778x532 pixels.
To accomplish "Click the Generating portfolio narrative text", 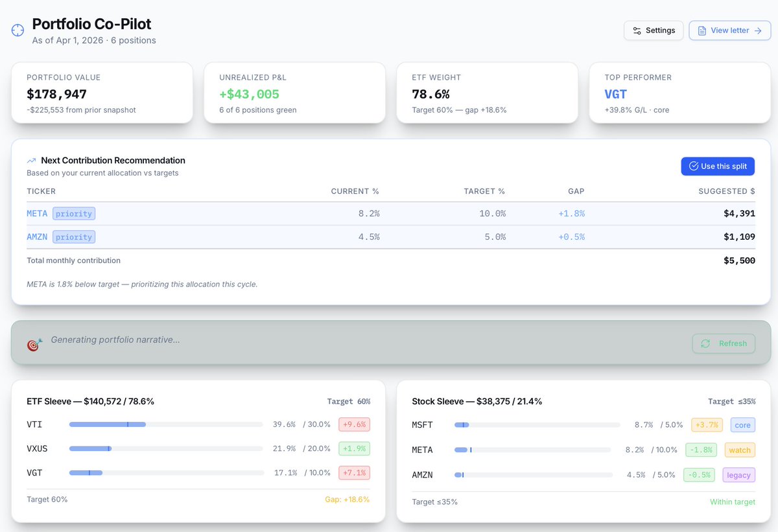I will [x=115, y=340].
